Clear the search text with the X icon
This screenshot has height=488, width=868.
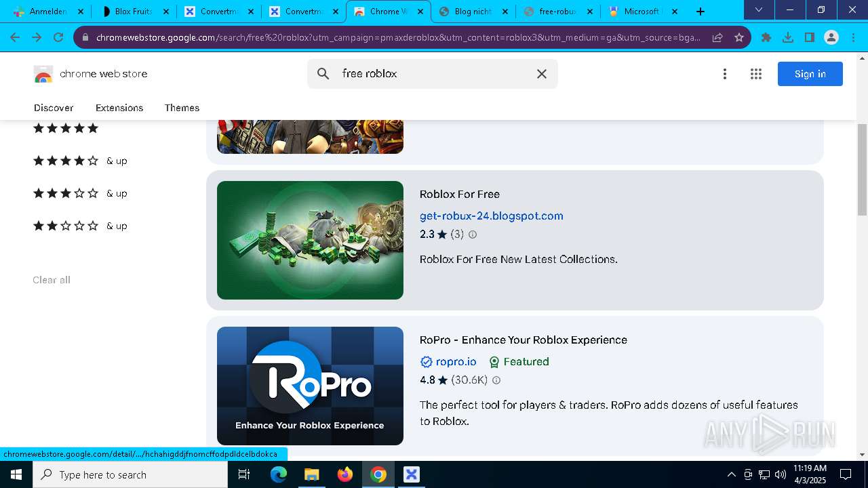point(542,74)
